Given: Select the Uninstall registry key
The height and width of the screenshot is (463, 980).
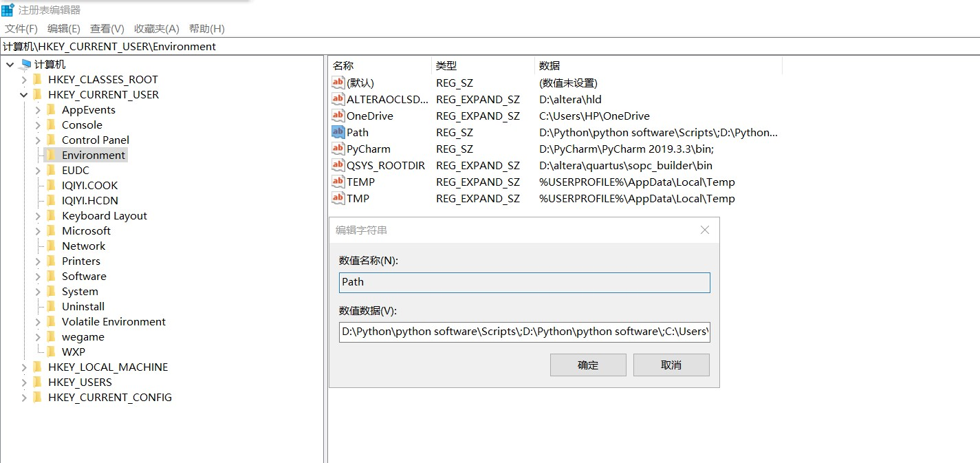Looking at the screenshot, I should pyautogui.click(x=83, y=306).
